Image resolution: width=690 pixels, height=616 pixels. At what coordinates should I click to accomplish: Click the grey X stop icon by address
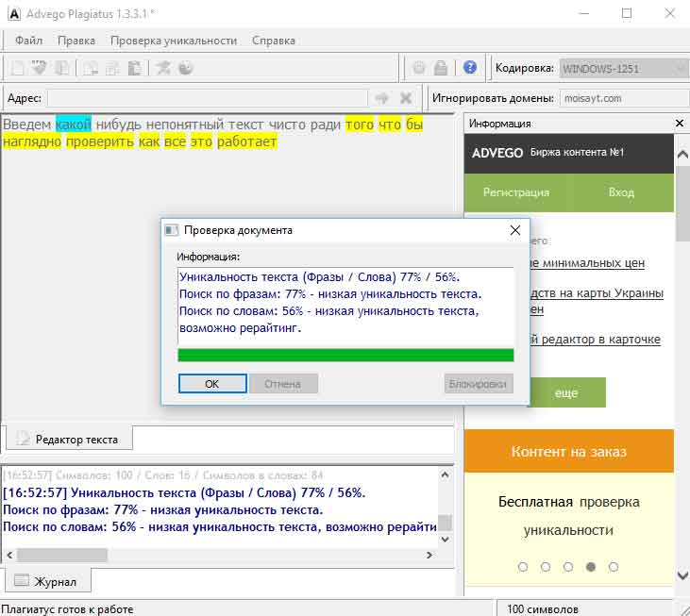click(x=405, y=98)
